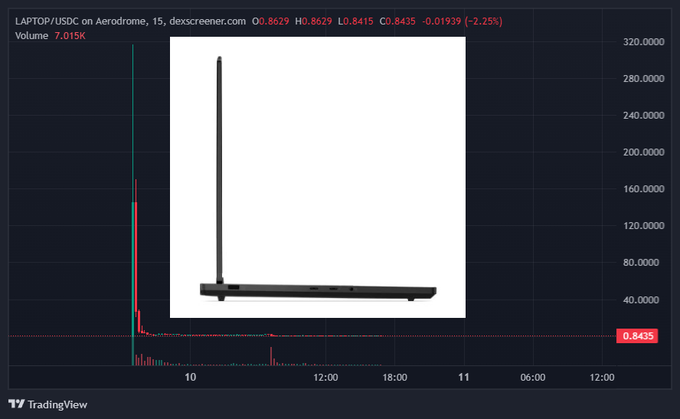Select the high value H0.8629
Image resolution: width=680 pixels, height=419 pixels.
pyautogui.click(x=314, y=21)
